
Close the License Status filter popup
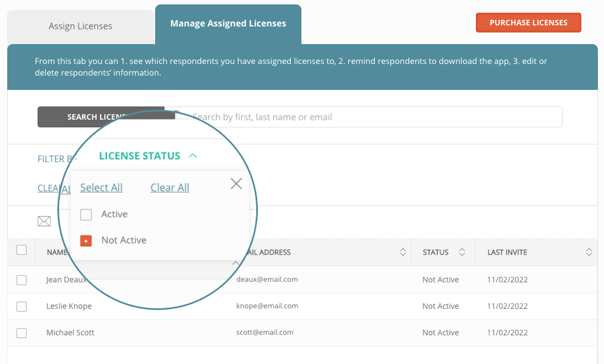click(x=236, y=184)
